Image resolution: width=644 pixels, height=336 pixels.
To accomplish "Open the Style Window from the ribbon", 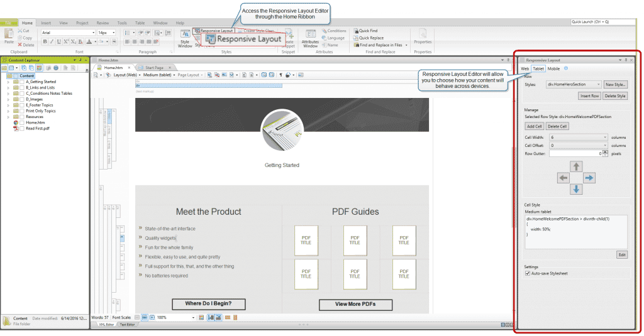I will tap(186, 38).
